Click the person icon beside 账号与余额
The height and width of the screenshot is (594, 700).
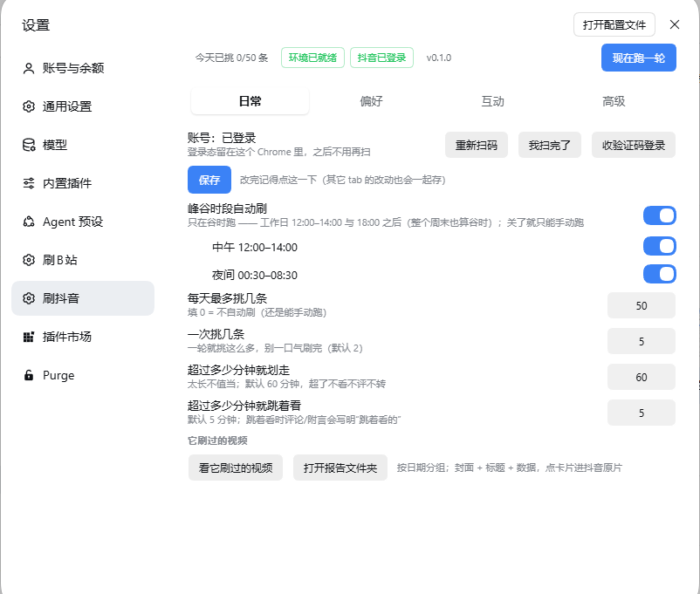29,68
